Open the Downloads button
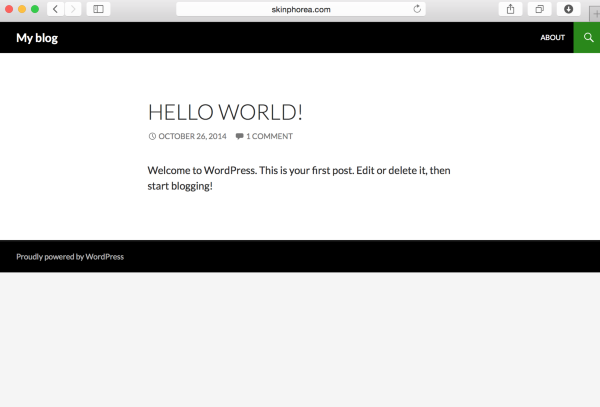600x407 pixels. (x=569, y=9)
